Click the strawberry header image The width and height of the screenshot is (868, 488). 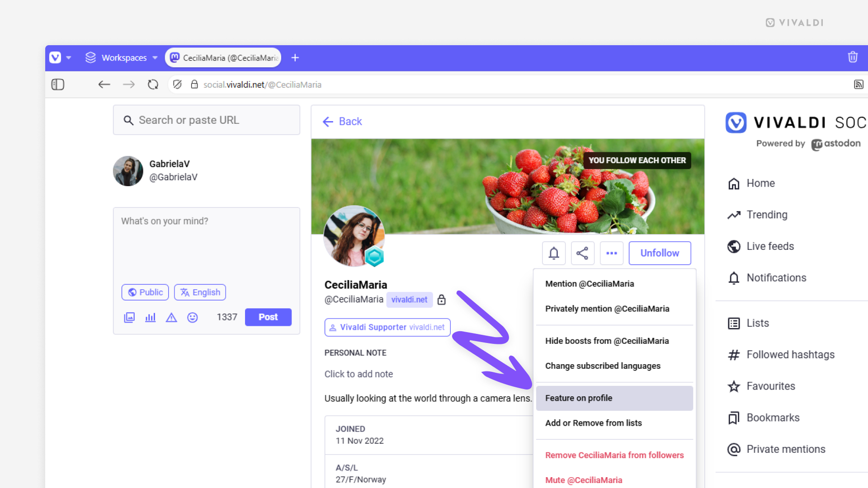507,186
